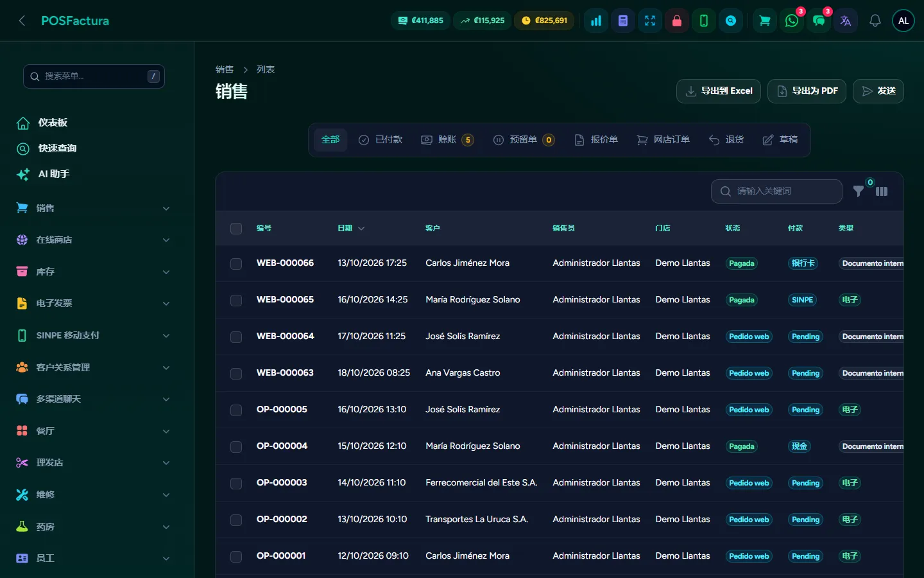Select the WEB-000064 row checkbox
This screenshot has width=924, height=578.
point(236,337)
